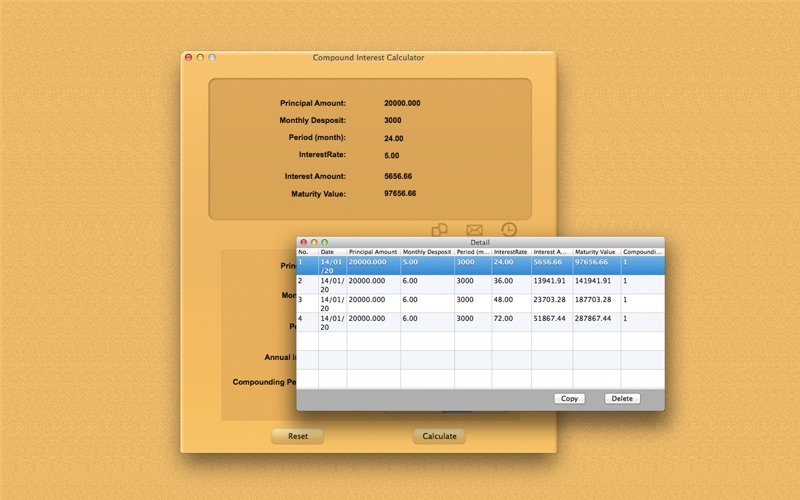Viewport: 800px width, 500px height.
Task: Click interest amount 23703.28 cell
Action: point(552,304)
